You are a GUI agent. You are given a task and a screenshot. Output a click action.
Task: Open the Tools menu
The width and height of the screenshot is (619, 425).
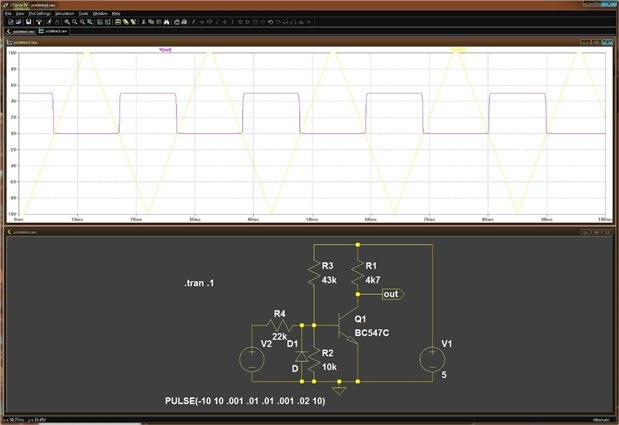[84, 13]
